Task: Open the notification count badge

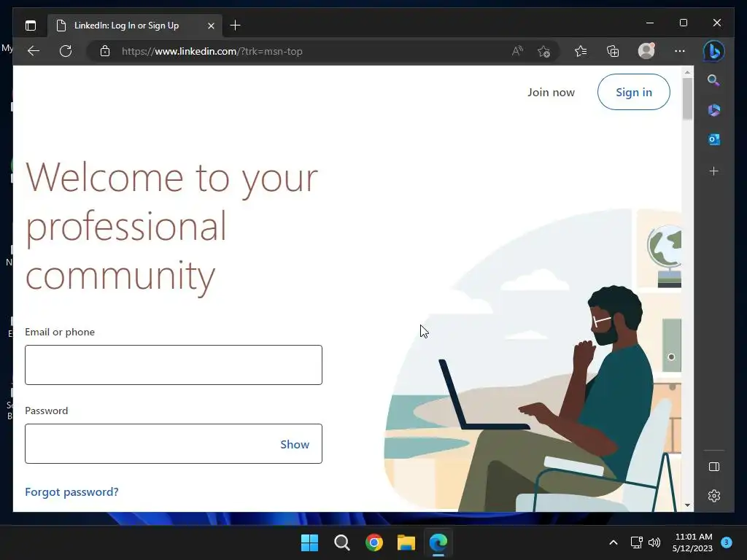Action: [x=727, y=542]
